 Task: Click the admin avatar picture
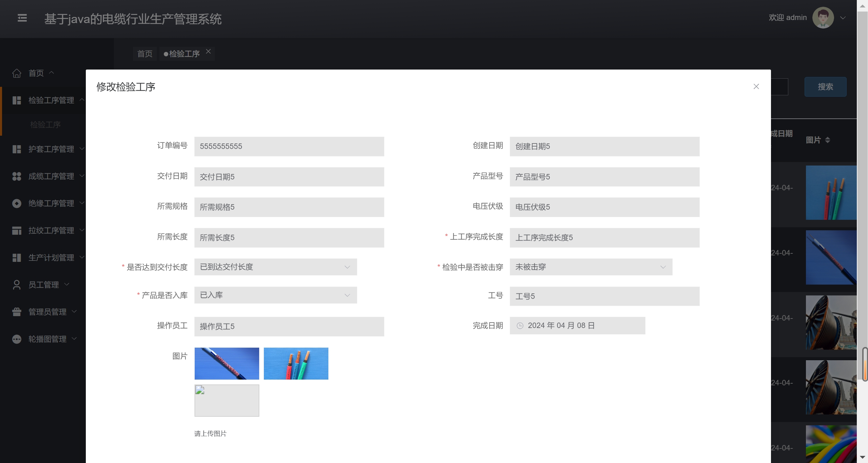click(x=823, y=18)
